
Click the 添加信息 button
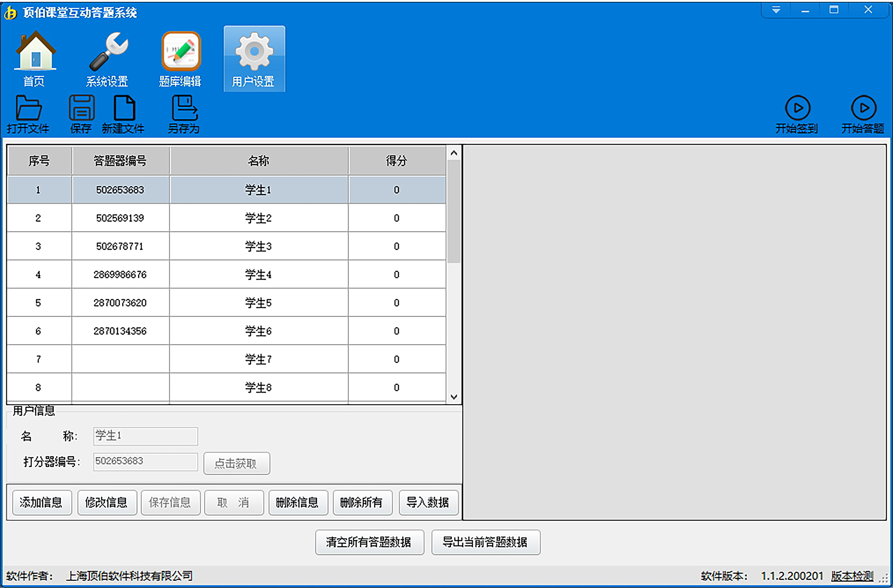pyautogui.click(x=42, y=502)
